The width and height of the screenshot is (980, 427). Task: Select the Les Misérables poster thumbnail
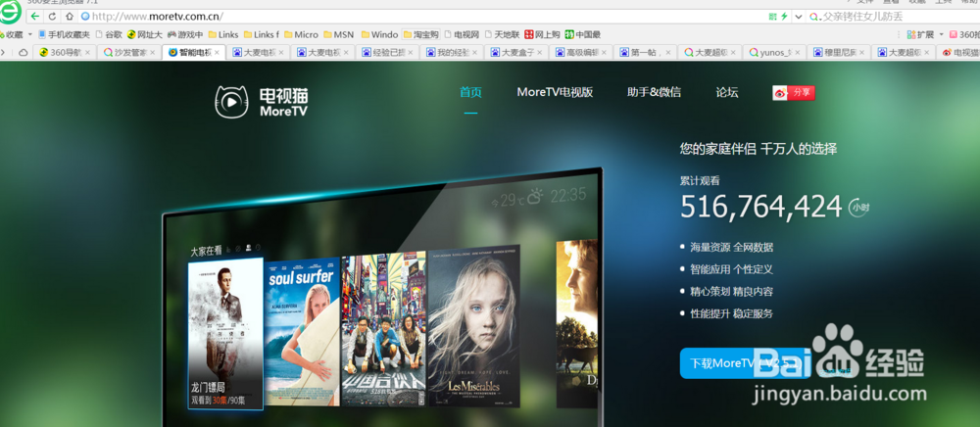473,326
